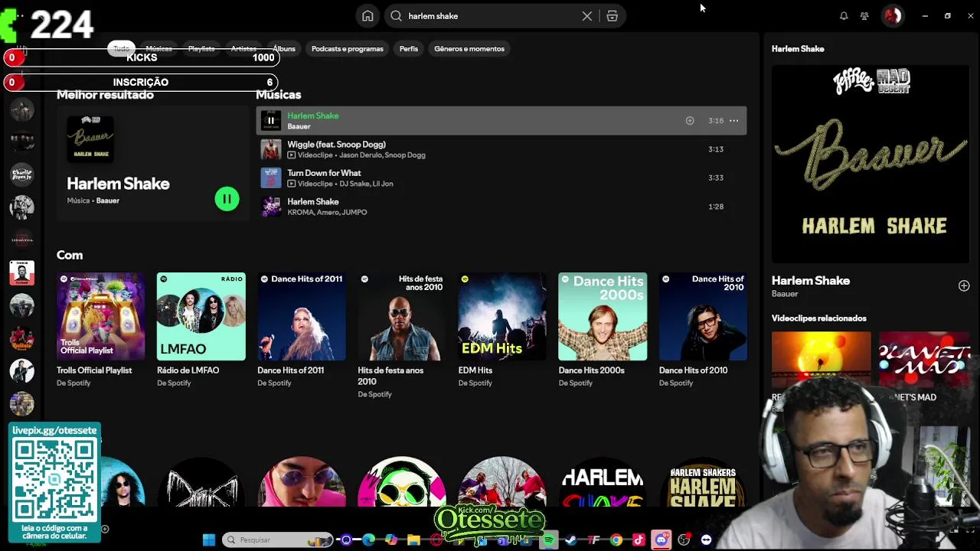Clear the search field with X icon
This screenshot has height=551, width=980.
pos(587,16)
